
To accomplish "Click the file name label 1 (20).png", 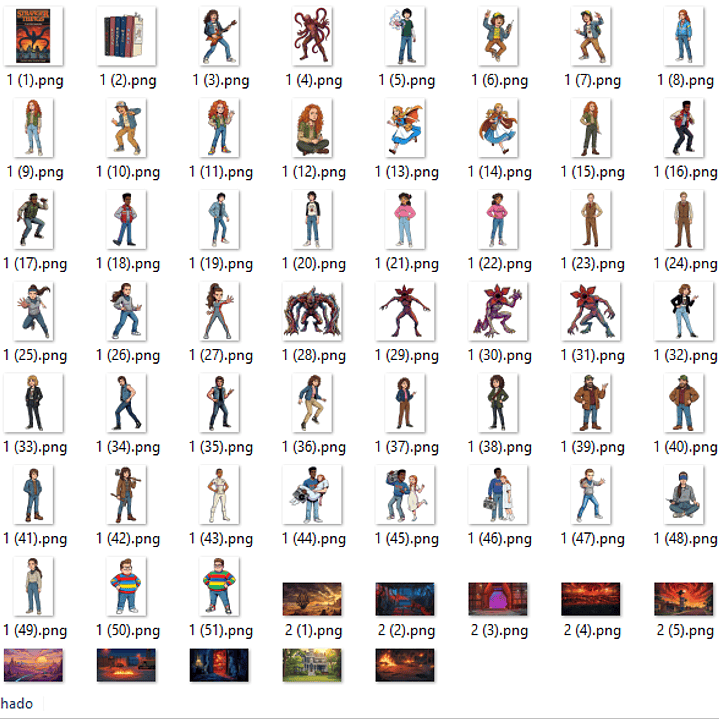I will point(313,264).
